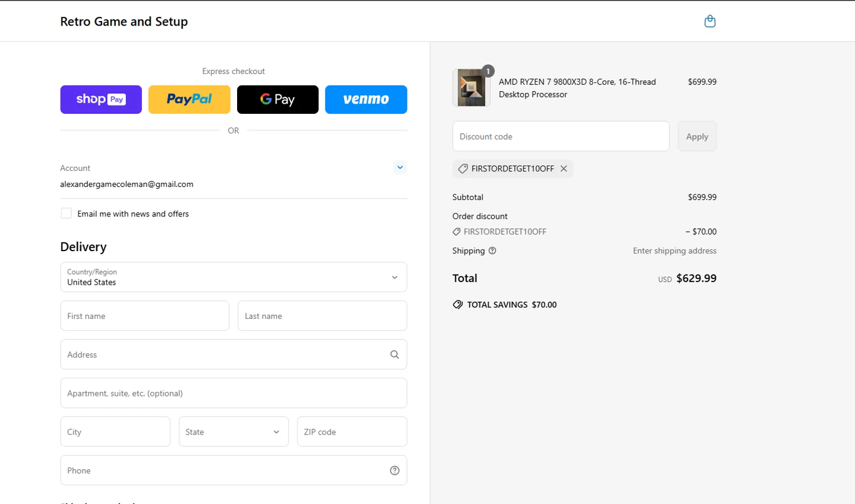The height and width of the screenshot is (504, 855).
Task: Click the Express checkout label
Action: (x=234, y=71)
